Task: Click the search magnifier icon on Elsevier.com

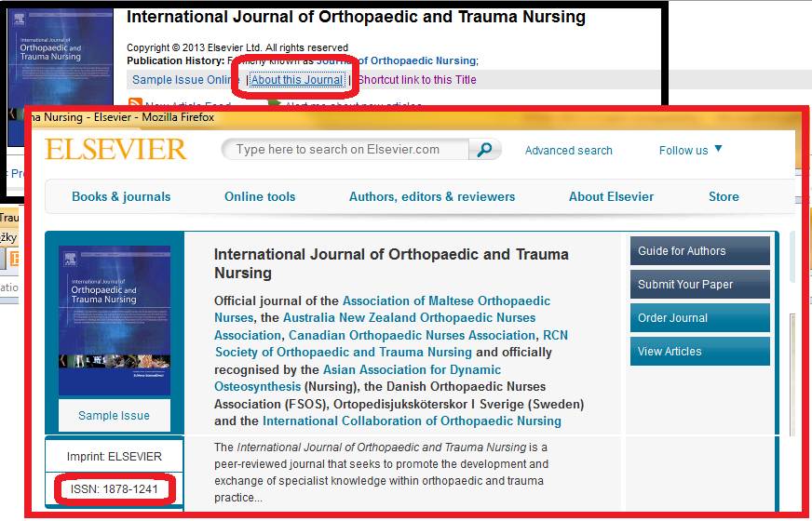Action: click(x=485, y=150)
